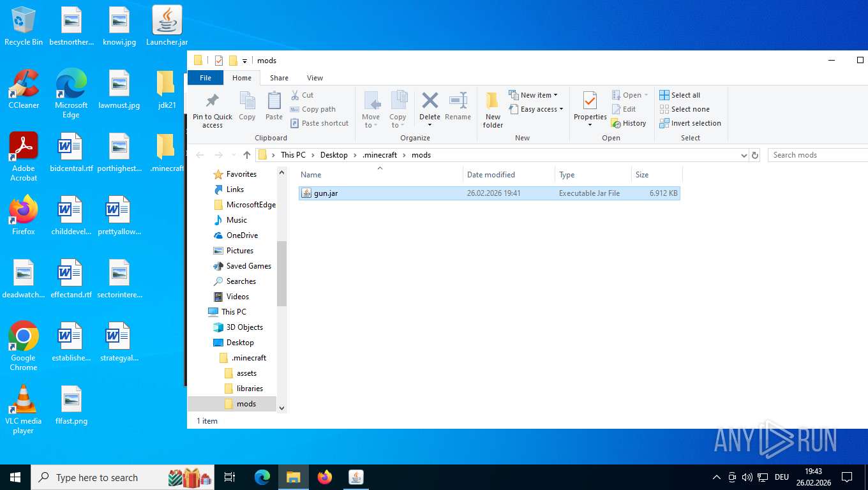Viewport: 868px width, 490px height.
Task: Click Invert selection in ribbon
Action: click(690, 123)
